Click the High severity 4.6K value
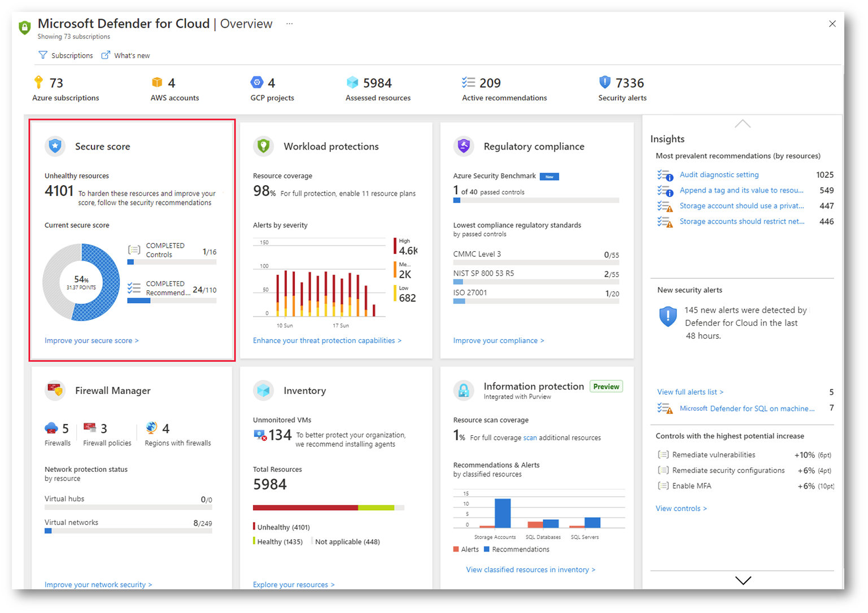The image size is (868, 613). point(408,251)
